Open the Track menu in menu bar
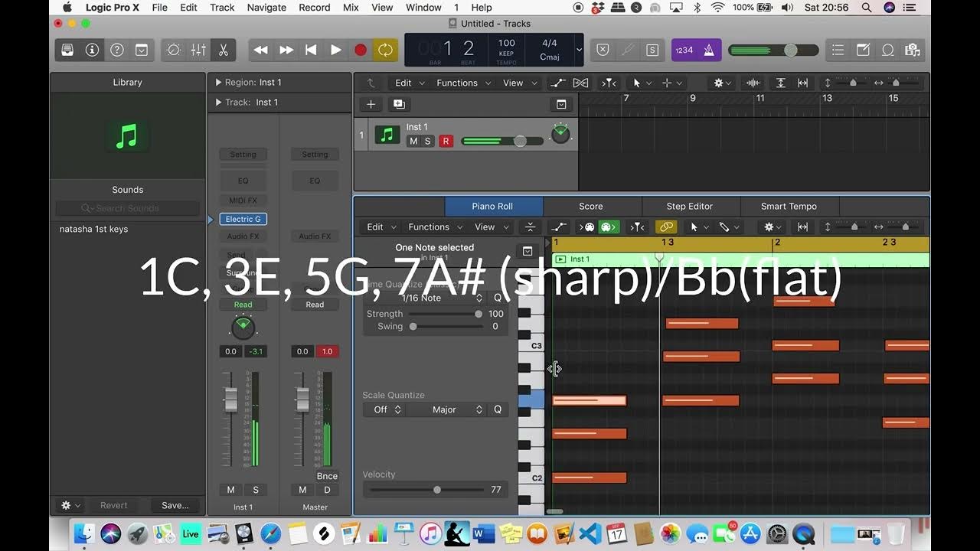This screenshot has height=551, width=980. point(222,7)
